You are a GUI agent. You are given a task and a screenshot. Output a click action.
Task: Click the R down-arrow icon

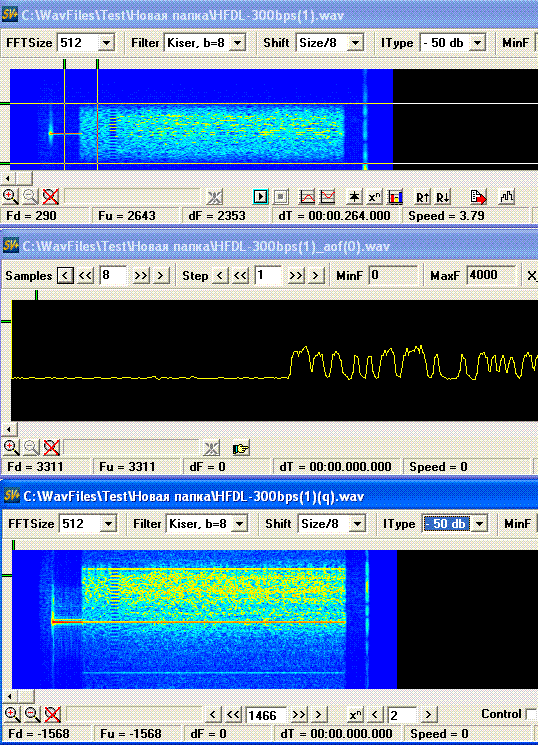tap(442, 197)
